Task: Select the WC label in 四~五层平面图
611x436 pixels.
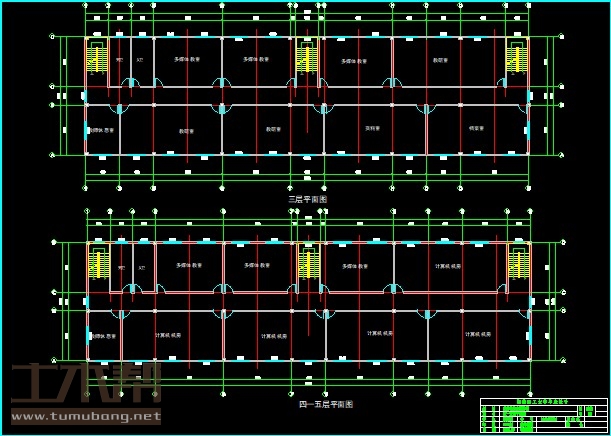Action: pos(120,267)
